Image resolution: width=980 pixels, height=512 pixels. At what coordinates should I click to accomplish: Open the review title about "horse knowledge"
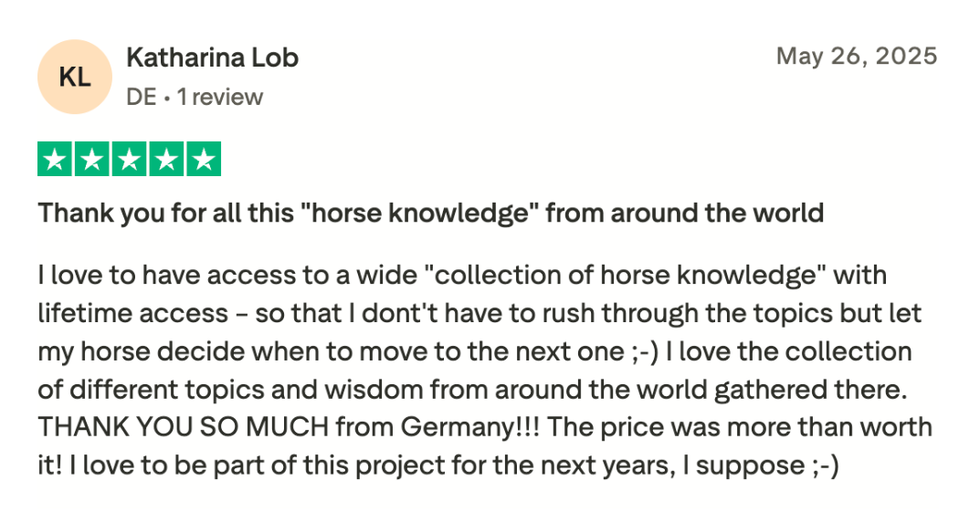coord(430,213)
